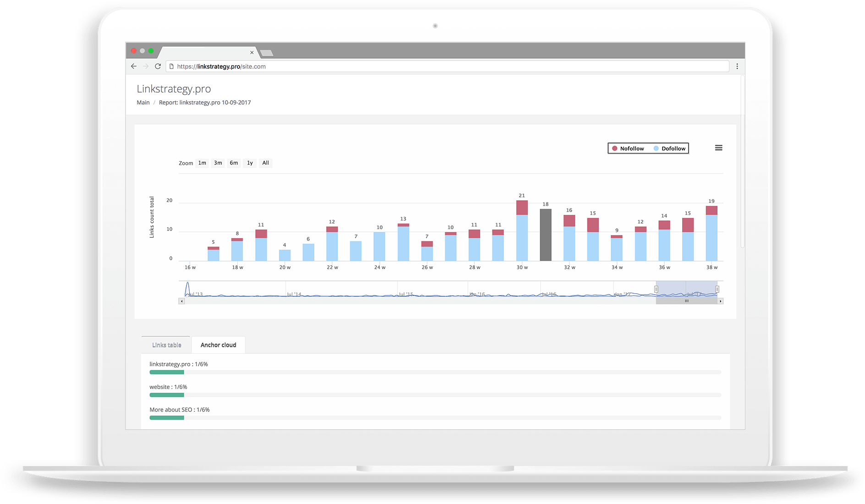Select the 6m zoom preset
The height and width of the screenshot is (504, 865).
tap(234, 163)
